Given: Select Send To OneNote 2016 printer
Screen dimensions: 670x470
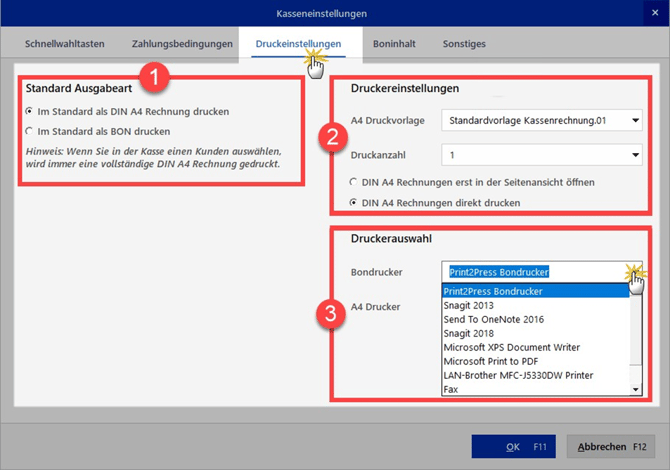Looking at the screenshot, I should [492, 319].
